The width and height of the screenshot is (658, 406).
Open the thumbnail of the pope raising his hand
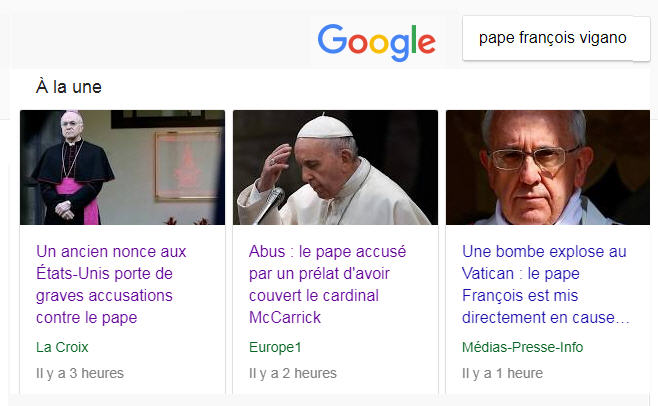(335, 167)
